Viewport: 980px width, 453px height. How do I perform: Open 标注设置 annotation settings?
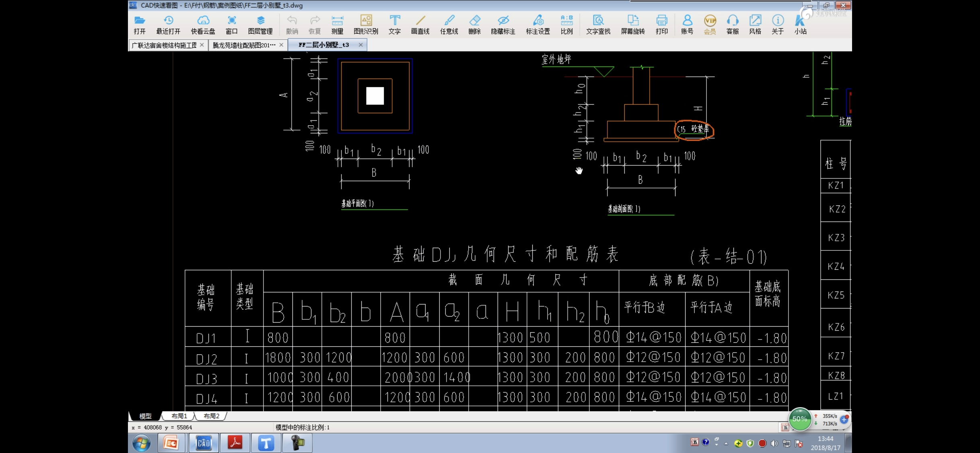[x=538, y=25]
